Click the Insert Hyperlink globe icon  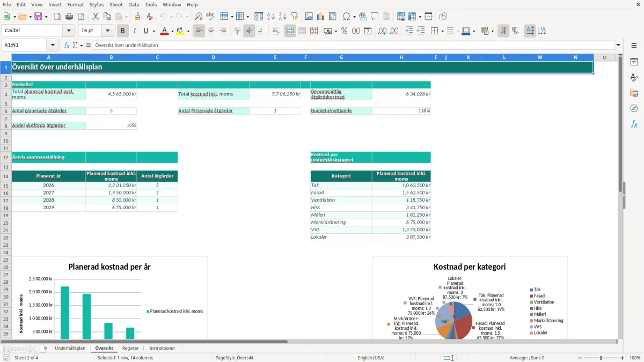point(363,17)
